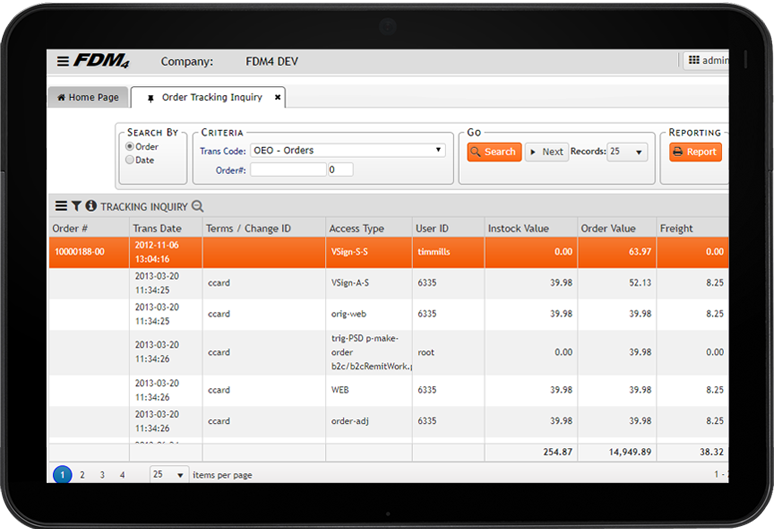The height and width of the screenshot is (529, 774).
Task: Click the magnifier icon after Tracking Inquiry title
Action: tap(197, 206)
